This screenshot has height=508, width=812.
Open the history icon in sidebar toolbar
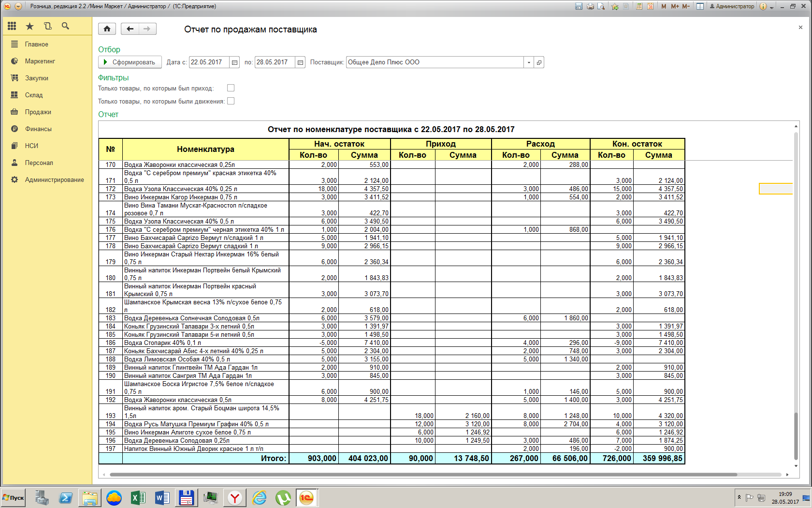[x=47, y=26]
